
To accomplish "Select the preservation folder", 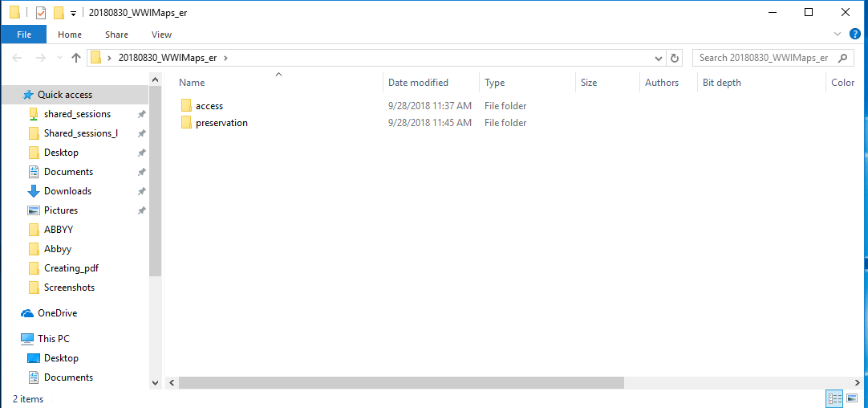I will (221, 123).
